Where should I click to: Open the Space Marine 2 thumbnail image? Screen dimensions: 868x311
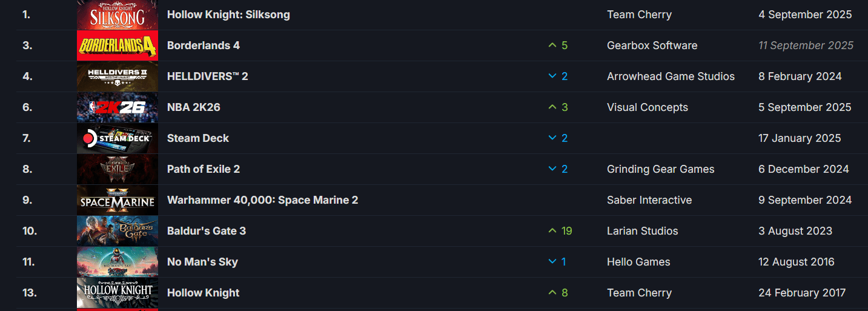[117, 200]
